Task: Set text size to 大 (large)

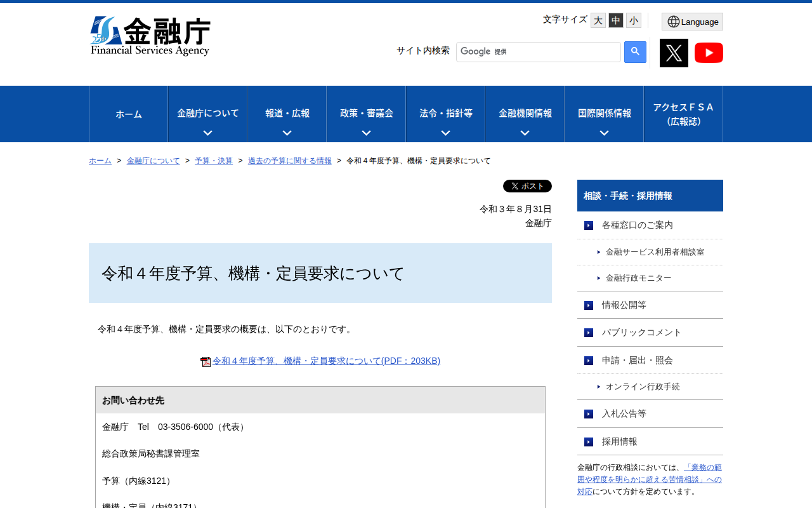Action: point(598,20)
